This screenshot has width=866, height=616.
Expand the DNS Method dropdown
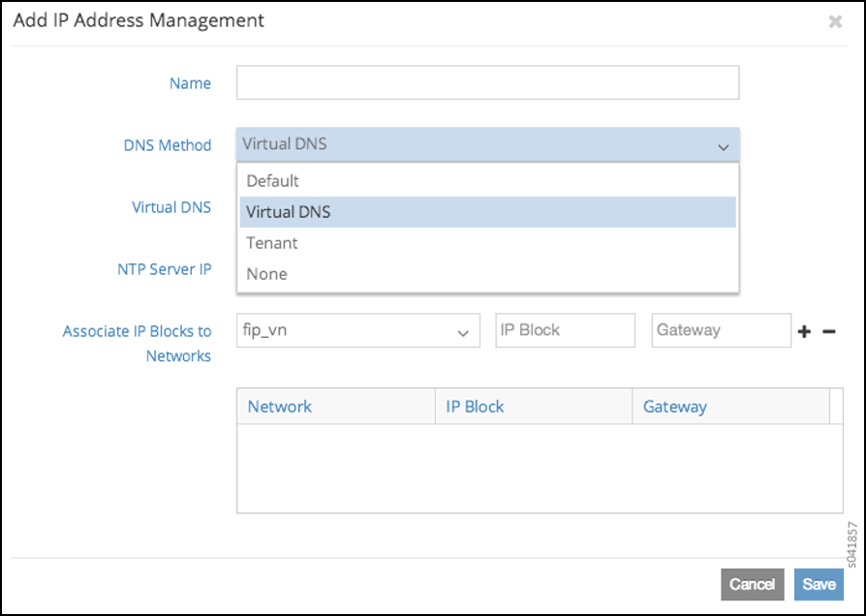coord(487,144)
